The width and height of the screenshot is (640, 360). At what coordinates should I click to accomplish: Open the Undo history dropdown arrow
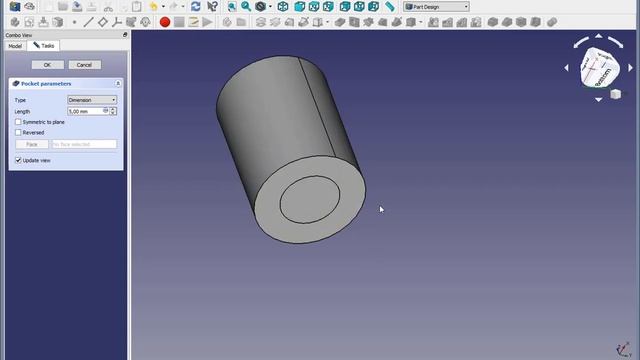[x=163, y=7]
